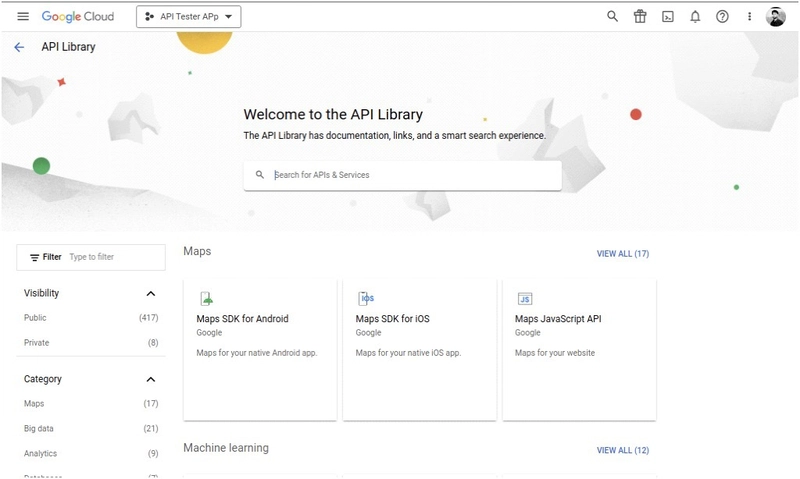Click the Google Cloud logo

[x=78, y=16]
